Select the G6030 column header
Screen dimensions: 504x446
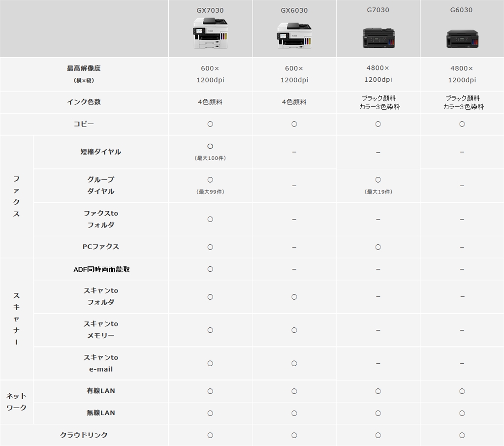[461, 9]
